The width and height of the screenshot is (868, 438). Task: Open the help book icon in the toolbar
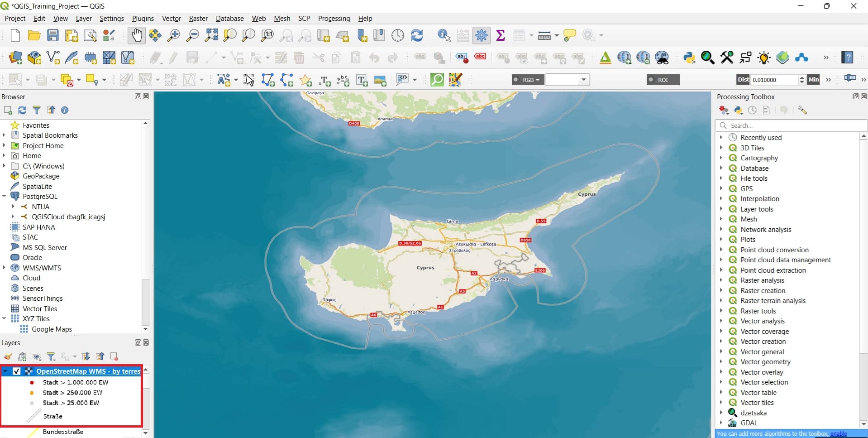point(848,58)
